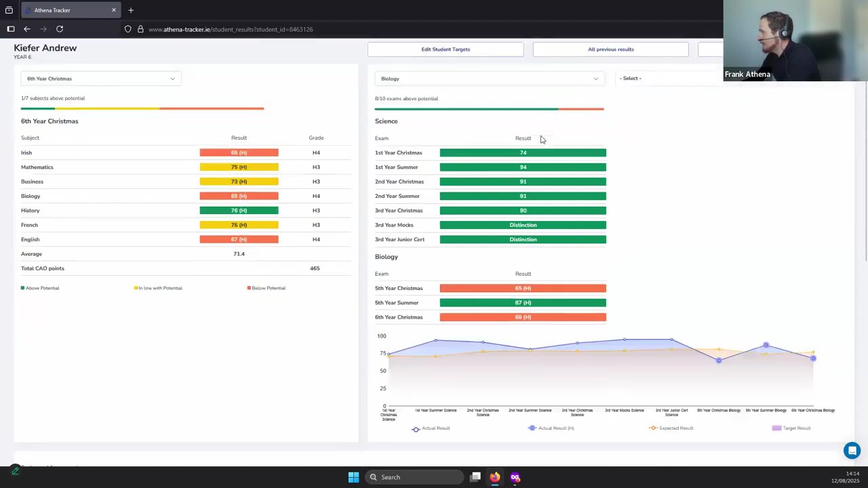
Task: Click the Total CAO points value 465
Action: click(315, 268)
